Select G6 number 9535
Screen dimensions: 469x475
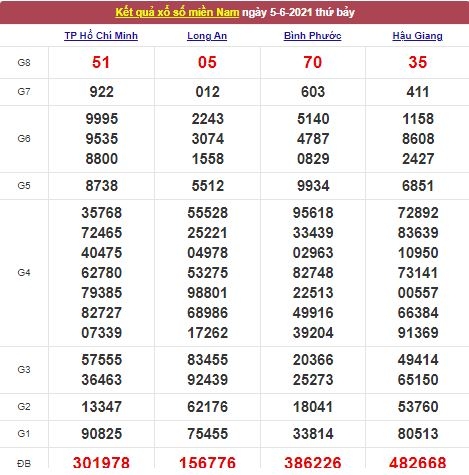[x=102, y=139]
